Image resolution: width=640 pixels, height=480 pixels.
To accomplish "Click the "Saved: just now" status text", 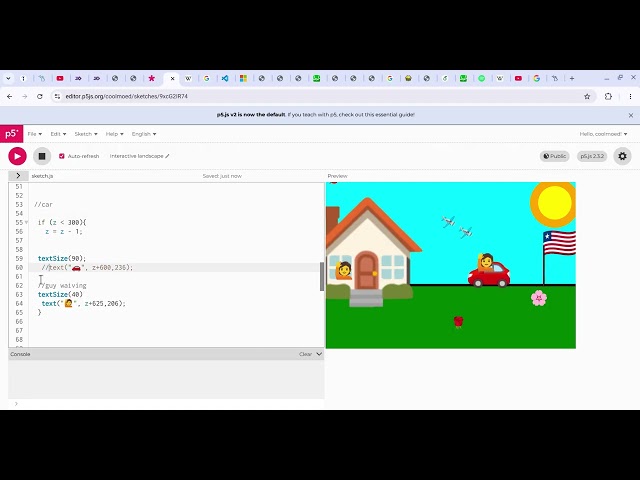I will [222, 176].
